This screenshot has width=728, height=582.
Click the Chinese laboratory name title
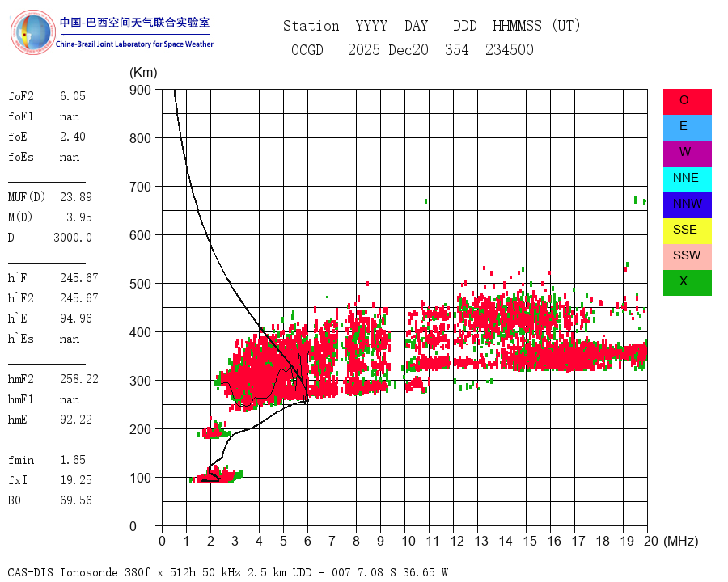[134, 23]
